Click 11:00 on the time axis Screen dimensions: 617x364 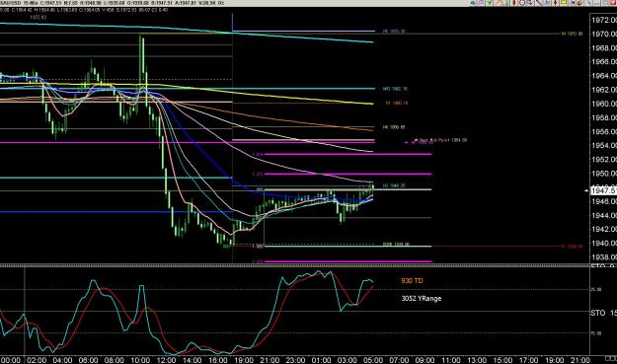451,360
